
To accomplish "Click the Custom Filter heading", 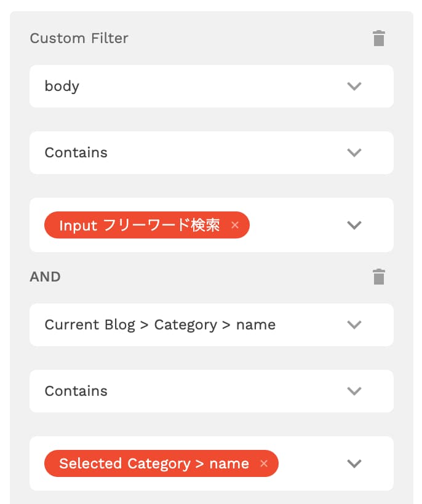I will click(79, 38).
